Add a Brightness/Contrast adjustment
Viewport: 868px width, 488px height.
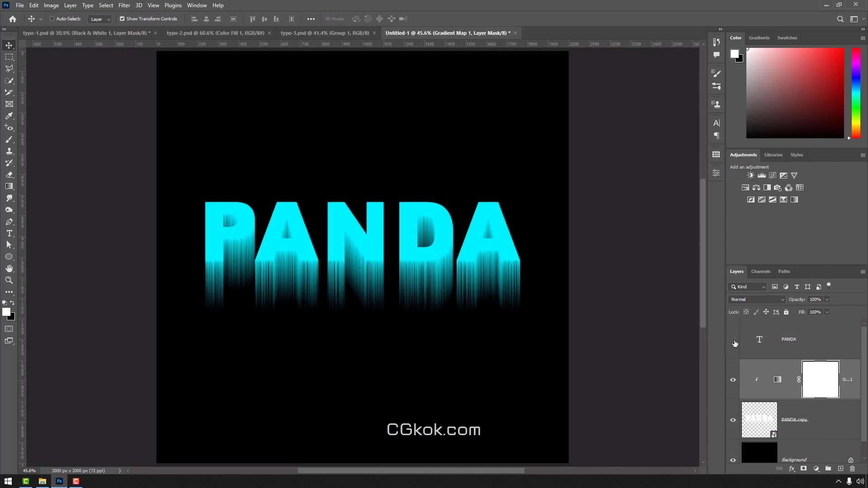click(x=750, y=175)
